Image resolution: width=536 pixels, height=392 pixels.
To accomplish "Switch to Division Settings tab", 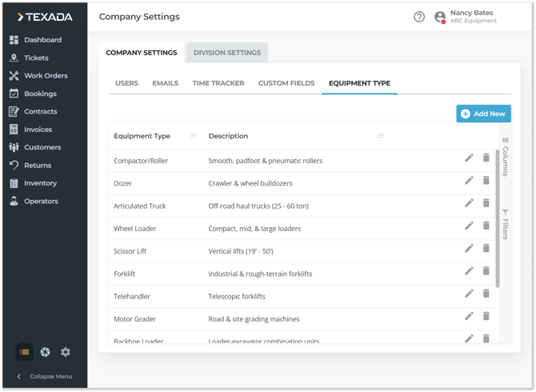I will 227,53.
